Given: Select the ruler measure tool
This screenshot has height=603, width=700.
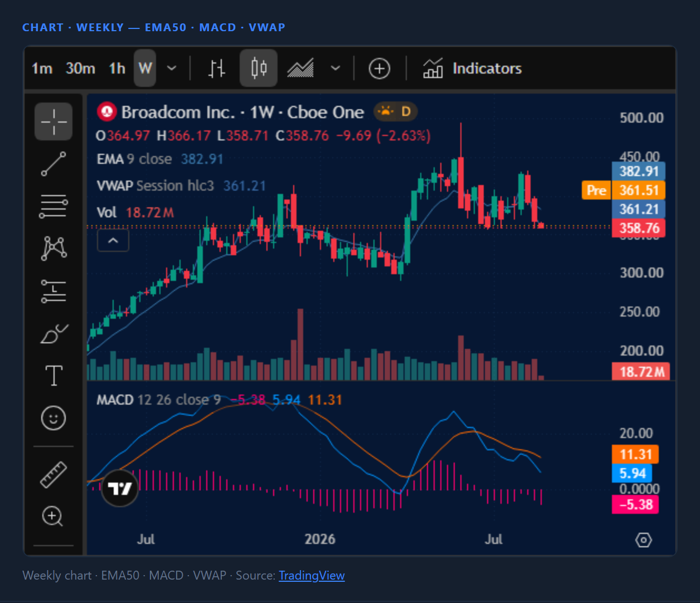Looking at the screenshot, I should pyautogui.click(x=54, y=474).
